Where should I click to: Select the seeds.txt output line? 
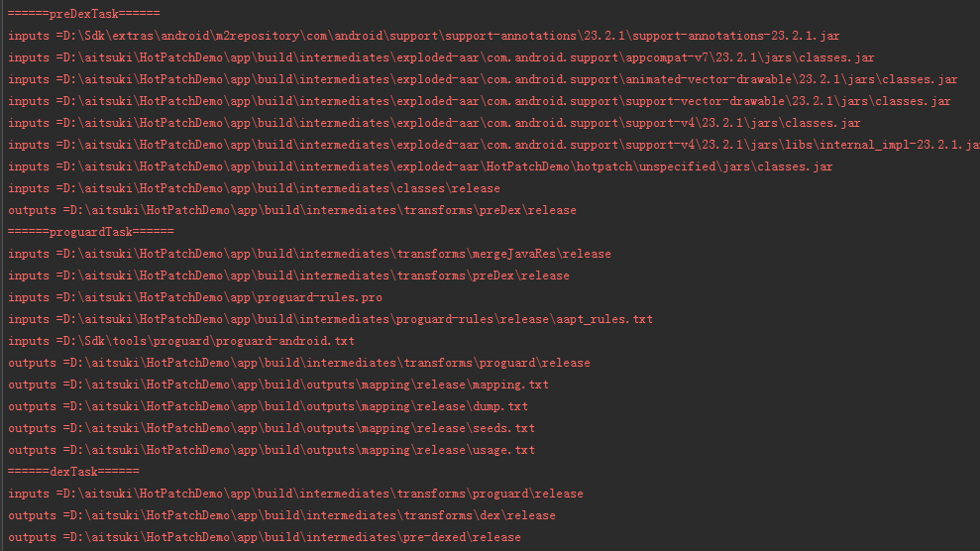[272, 428]
